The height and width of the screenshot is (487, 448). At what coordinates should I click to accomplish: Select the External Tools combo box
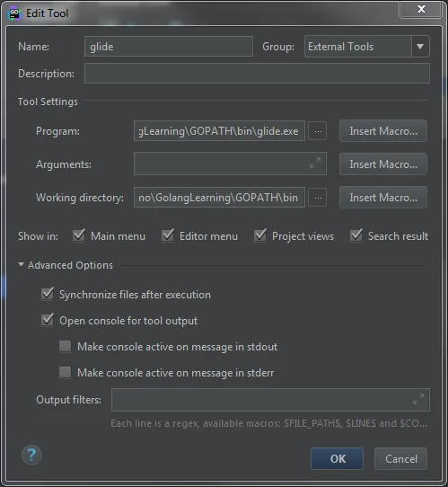tap(366, 47)
